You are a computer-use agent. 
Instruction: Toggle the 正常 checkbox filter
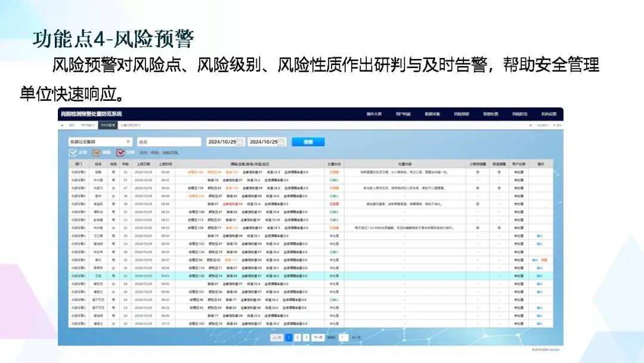(73, 153)
